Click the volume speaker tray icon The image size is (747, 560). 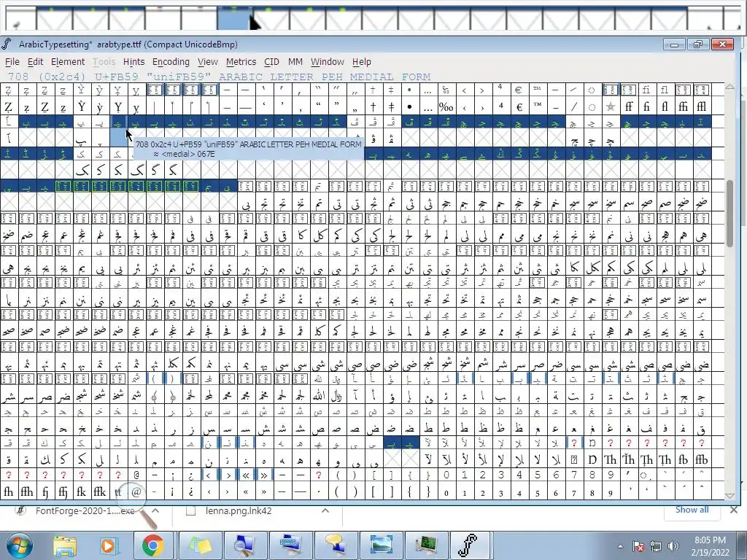click(673, 546)
